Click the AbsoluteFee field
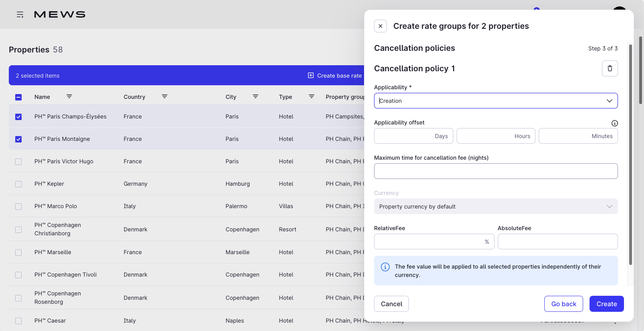The image size is (644, 331). click(558, 242)
